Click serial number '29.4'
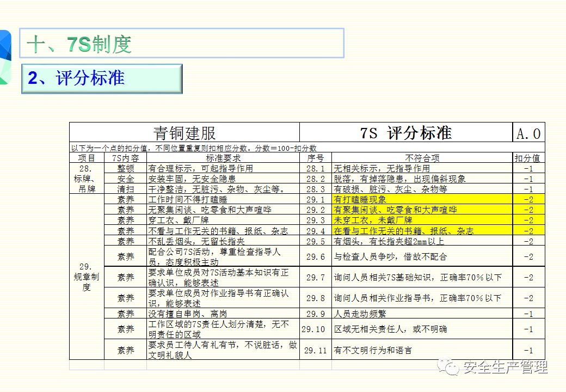The width and height of the screenshot is (566, 392). pos(316,230)
